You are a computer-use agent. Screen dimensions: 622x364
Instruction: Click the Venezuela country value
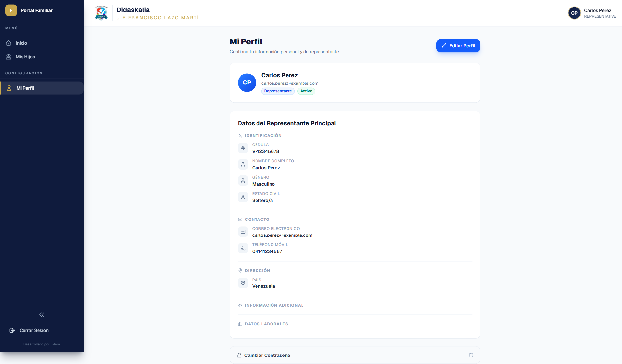[264, 286]
